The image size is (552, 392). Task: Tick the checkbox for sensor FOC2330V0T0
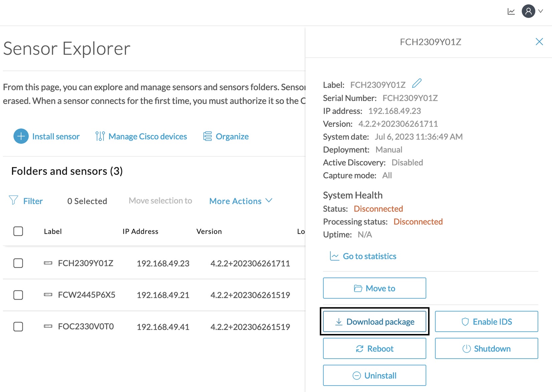click(x=18, y=327)
